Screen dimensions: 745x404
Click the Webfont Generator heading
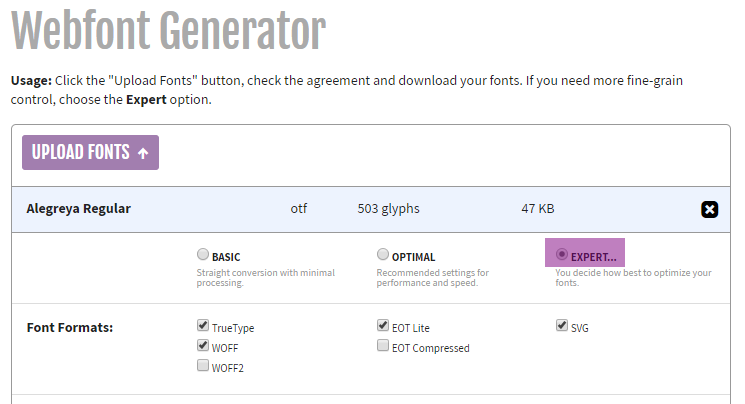pos(169,30)
